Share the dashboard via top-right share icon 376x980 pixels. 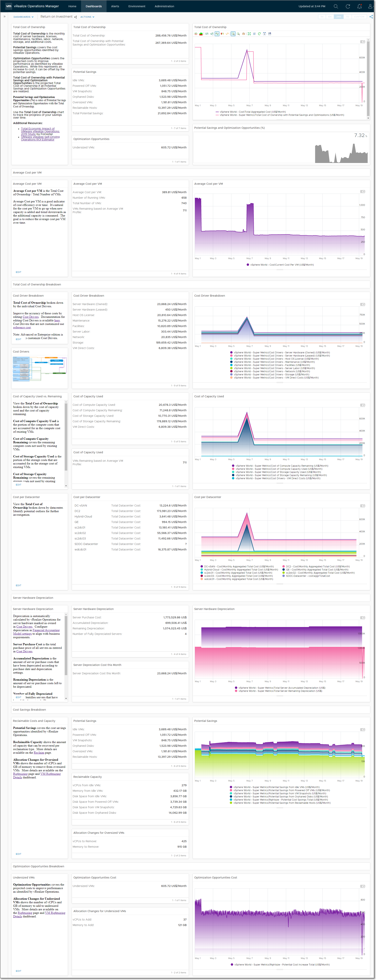(x=371, y=17)
